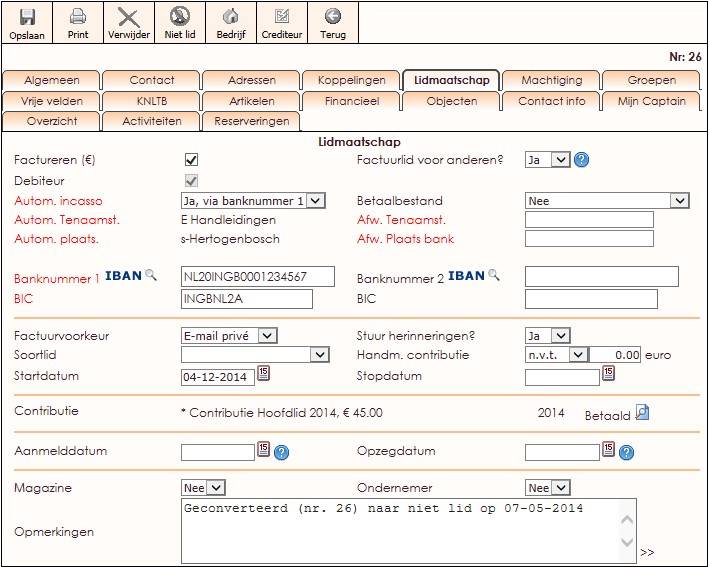Viewport: 709px width, 567px height.
Task: Open the Ondernemer dropdown
Action: [x=548, y=488]
